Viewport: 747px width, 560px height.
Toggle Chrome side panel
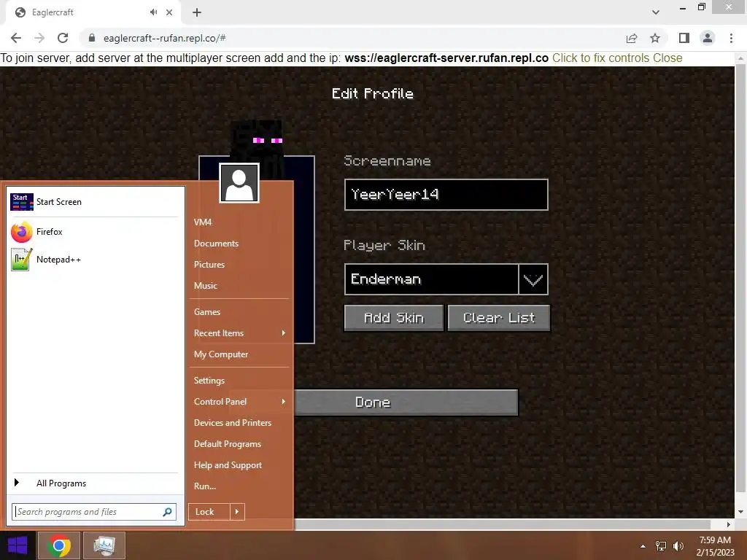(684, 38)
